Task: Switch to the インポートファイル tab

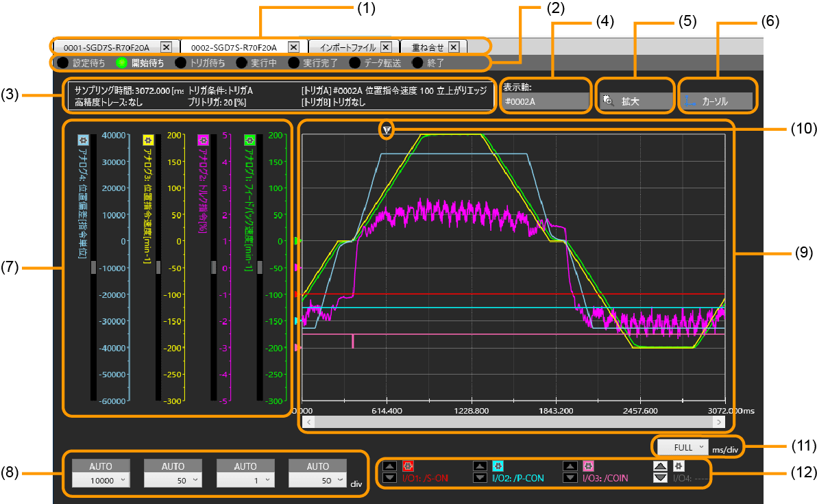Action: (x=349, y=47)
